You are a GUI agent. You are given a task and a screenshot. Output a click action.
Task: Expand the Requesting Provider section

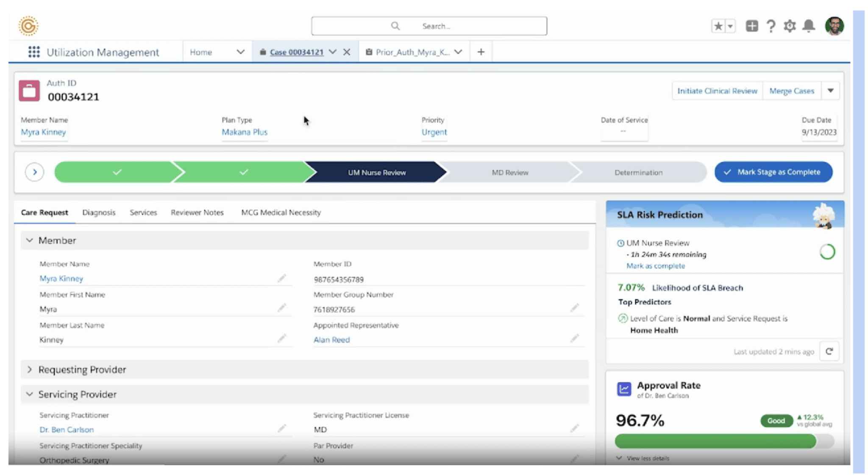[x=29, y=369]
